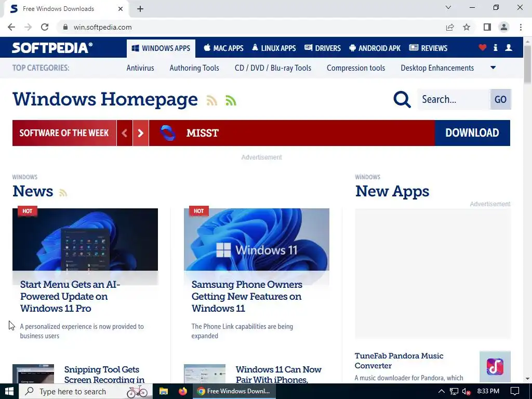Click the MISST app logo icon
This screenshot has height=399, width=532.
[168, 132]
